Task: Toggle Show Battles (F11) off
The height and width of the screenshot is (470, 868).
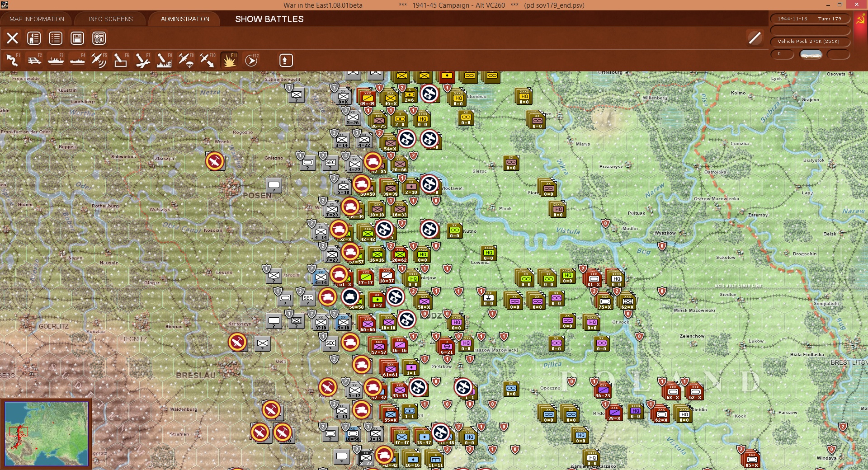Action: [x=229, y=60]
